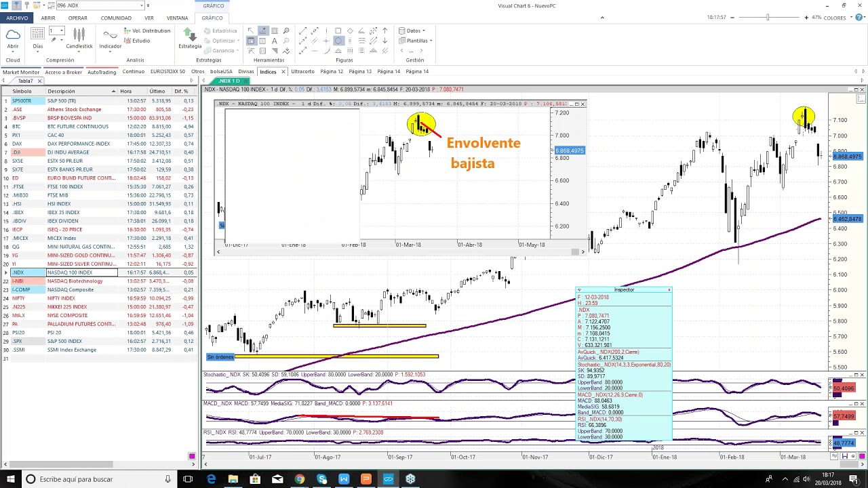Open the Divisas page tab
The width and height of the screenshot is (868, 488).
[245, 71]
